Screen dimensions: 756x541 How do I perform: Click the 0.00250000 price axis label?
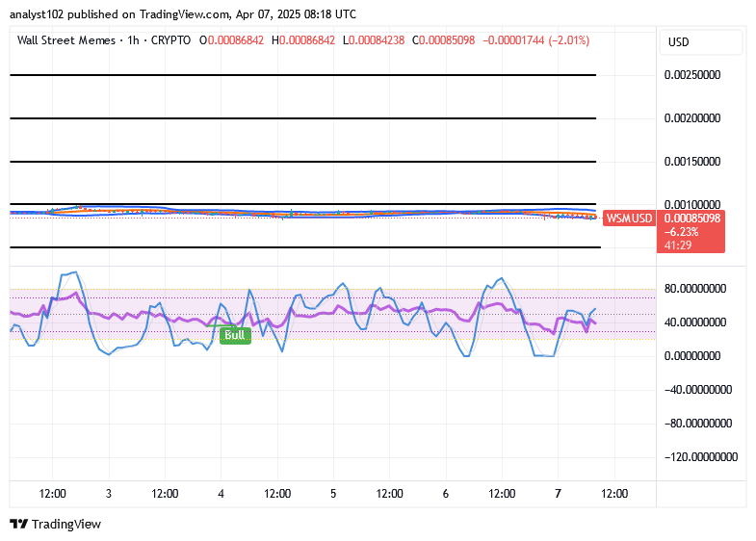coord(692,75)
